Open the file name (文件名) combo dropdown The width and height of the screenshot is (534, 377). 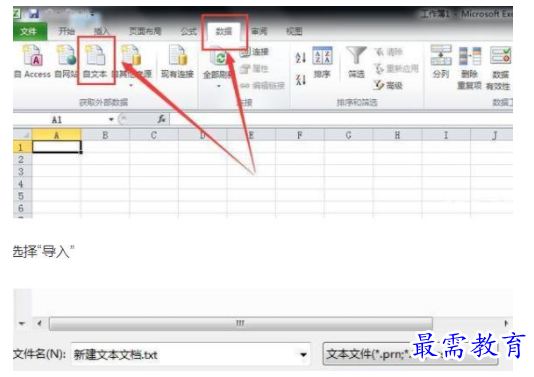pyautogui.click(x=303, y=355)
